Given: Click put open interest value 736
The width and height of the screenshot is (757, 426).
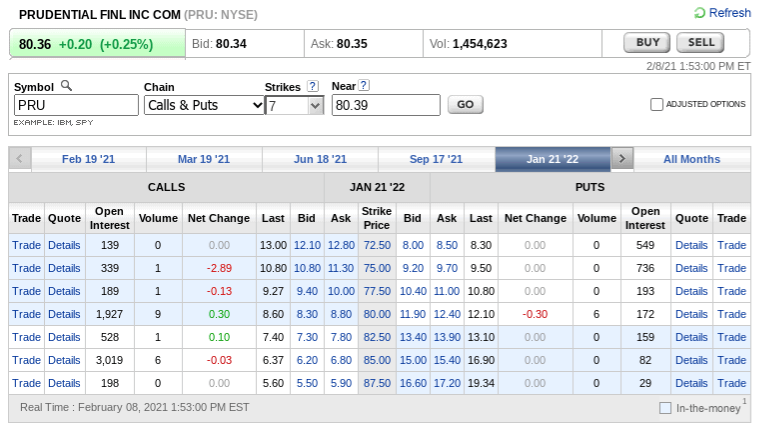Looking at the screenshot, I should pyautogui.click(x=645, y=268).
